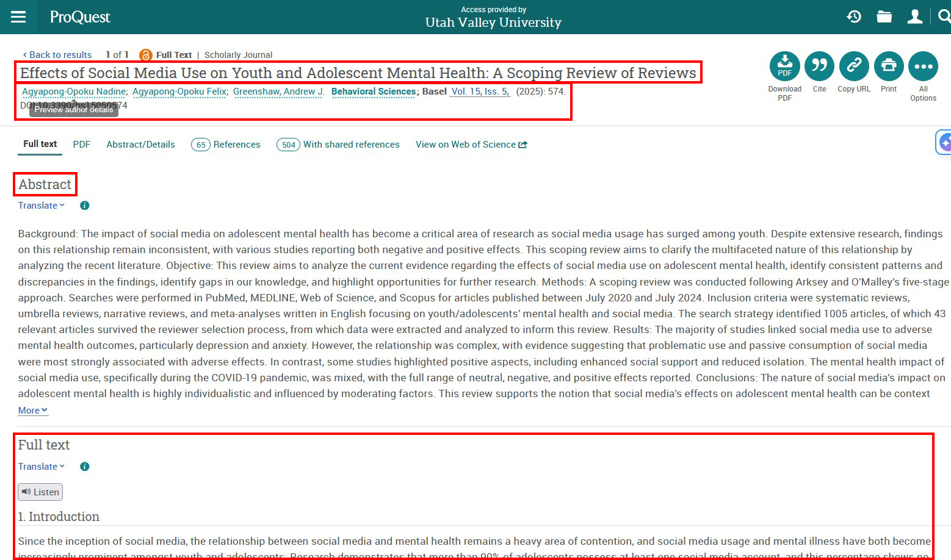The image size is (951, 560).
Task: Click the Listen audio button
Action: 40,492
